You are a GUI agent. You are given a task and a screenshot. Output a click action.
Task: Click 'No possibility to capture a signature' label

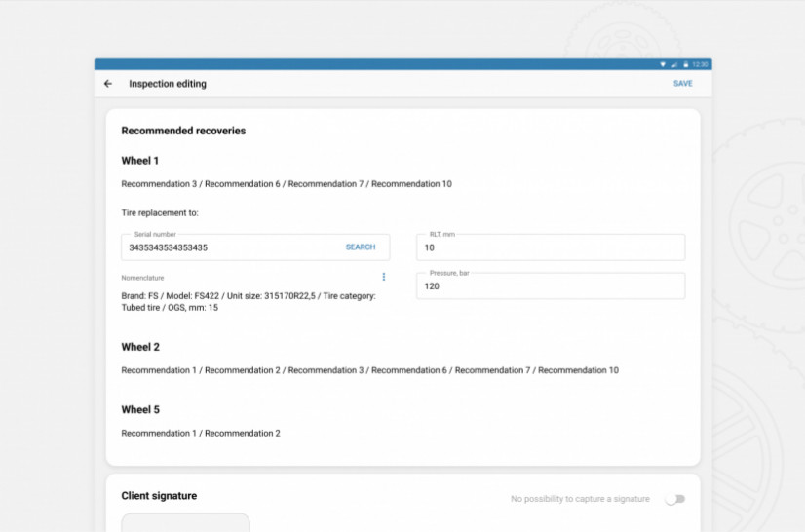pos(580,499)
